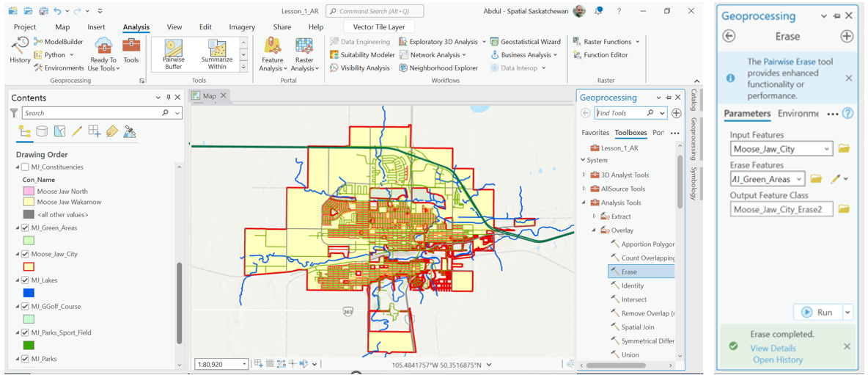Screen dimensions: 868x375
Task: Collapse the Analysis Tools toolbox
Action: 584,203
